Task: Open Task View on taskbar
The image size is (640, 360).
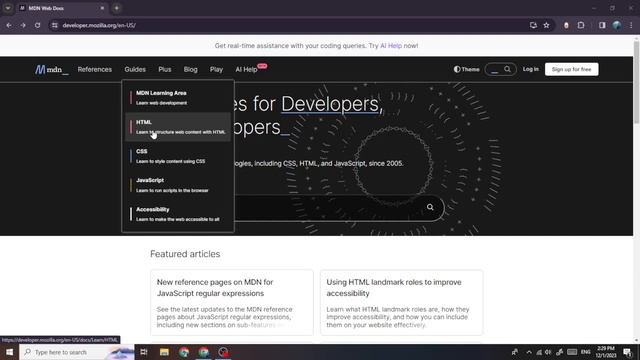Action: pos(144,352)
